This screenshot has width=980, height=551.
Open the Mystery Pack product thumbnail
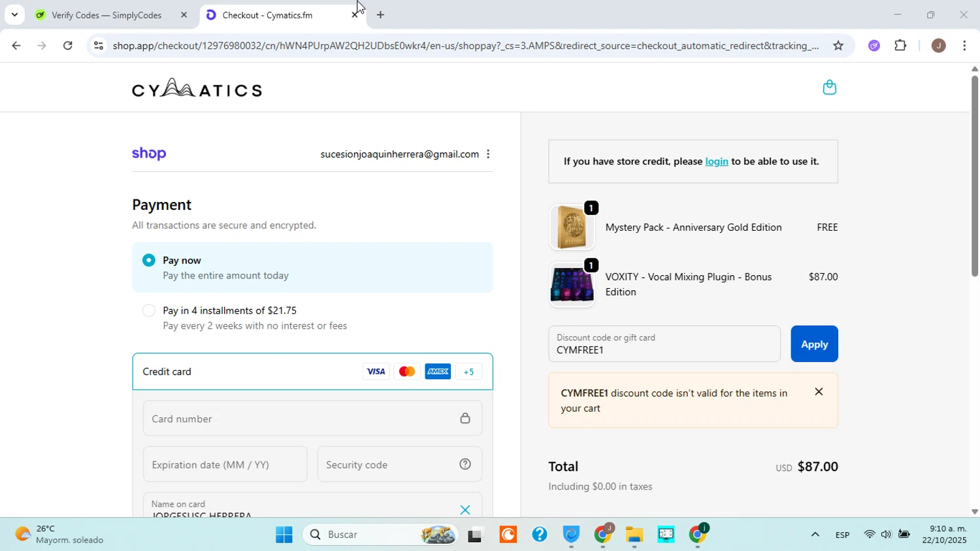click(572, 227)
